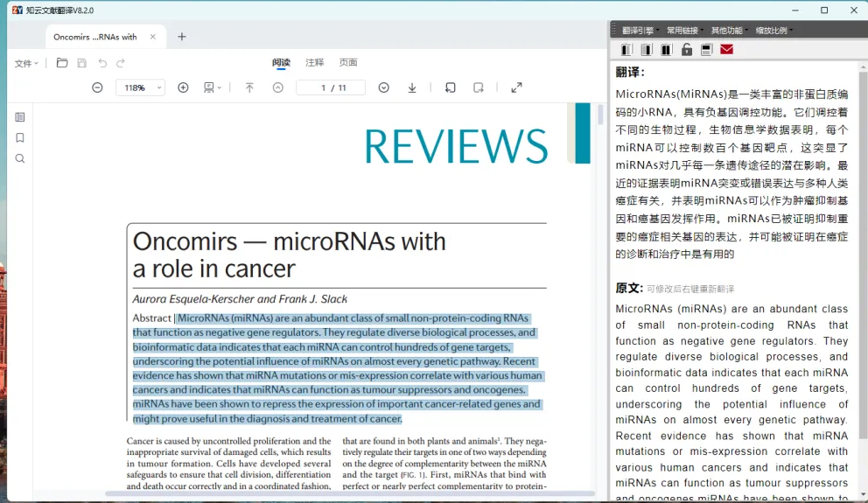868x503 pixels.
Task: Click the undo arrow icon
Action: (x=102, y=63)
